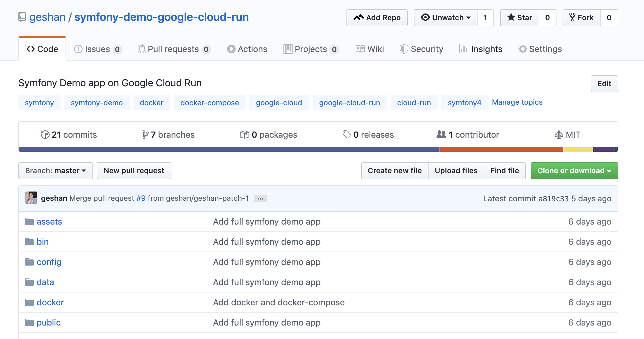Click the contributors people icon

pyautogui.click(x=441, y=135)
